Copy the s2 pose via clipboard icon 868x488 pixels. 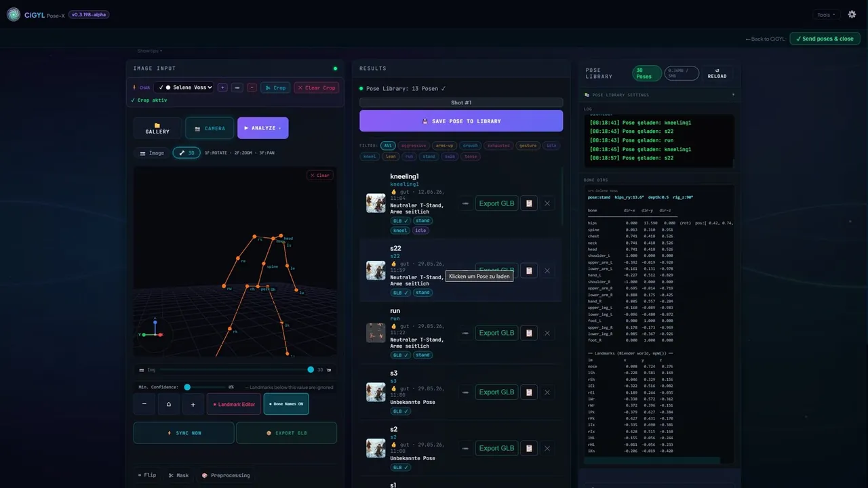pyautogui.click(x=529, y=448)
